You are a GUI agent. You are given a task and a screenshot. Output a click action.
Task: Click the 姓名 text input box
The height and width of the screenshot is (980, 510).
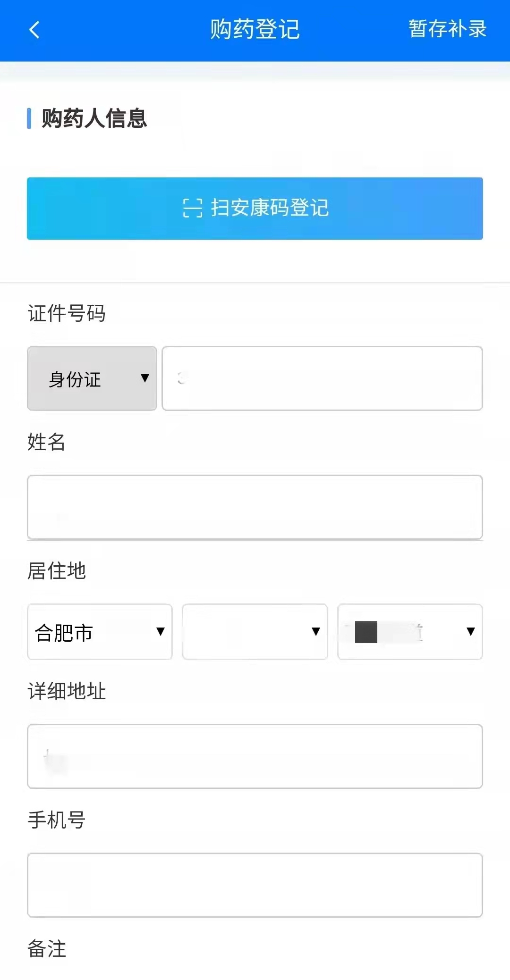[255, 507]
